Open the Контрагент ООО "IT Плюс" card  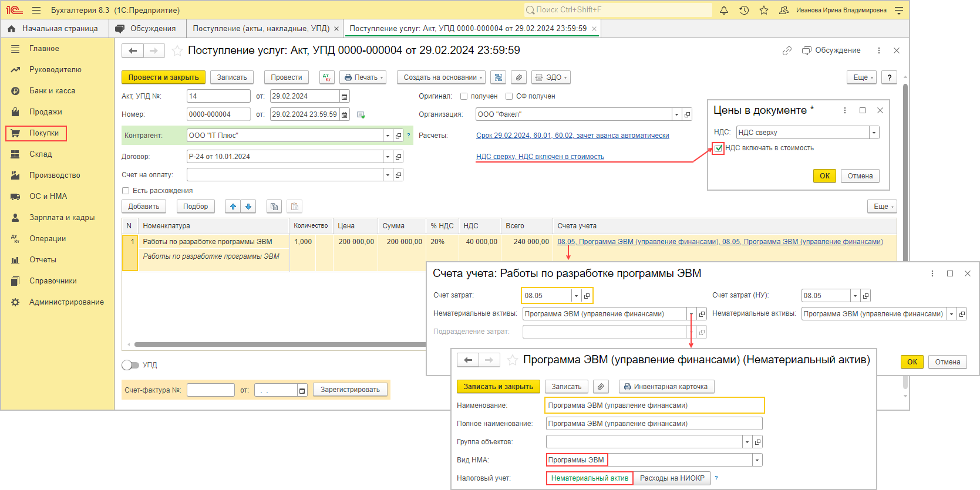coord(398,136)
